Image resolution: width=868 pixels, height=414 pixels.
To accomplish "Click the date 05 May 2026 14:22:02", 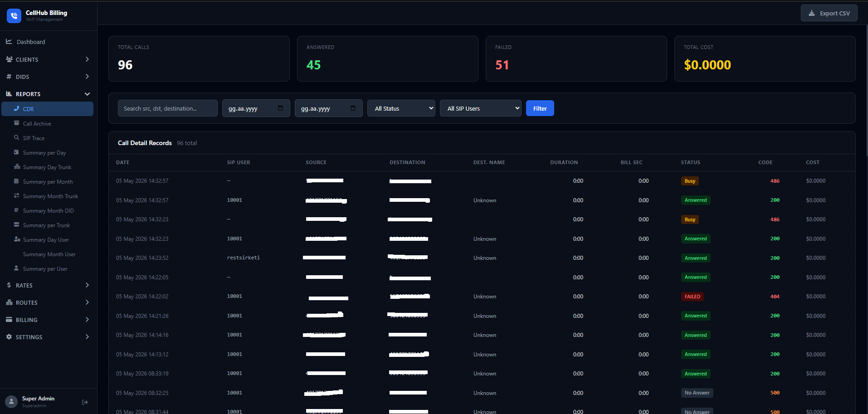I will pos(142,297).
